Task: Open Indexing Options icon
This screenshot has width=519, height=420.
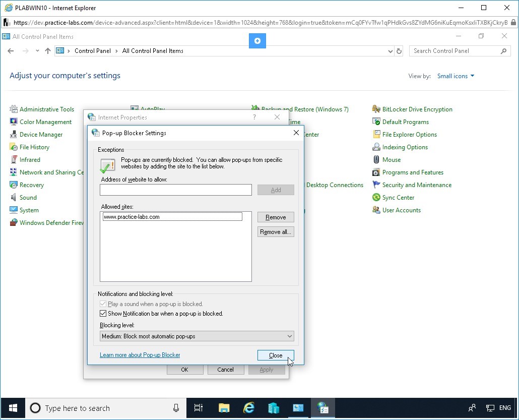Action: tap(376, 147)
